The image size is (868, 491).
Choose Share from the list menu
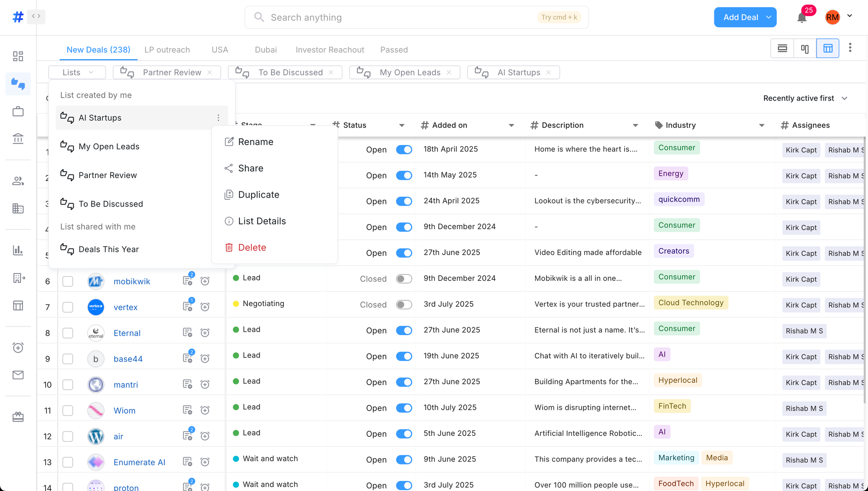click(274, 168)
